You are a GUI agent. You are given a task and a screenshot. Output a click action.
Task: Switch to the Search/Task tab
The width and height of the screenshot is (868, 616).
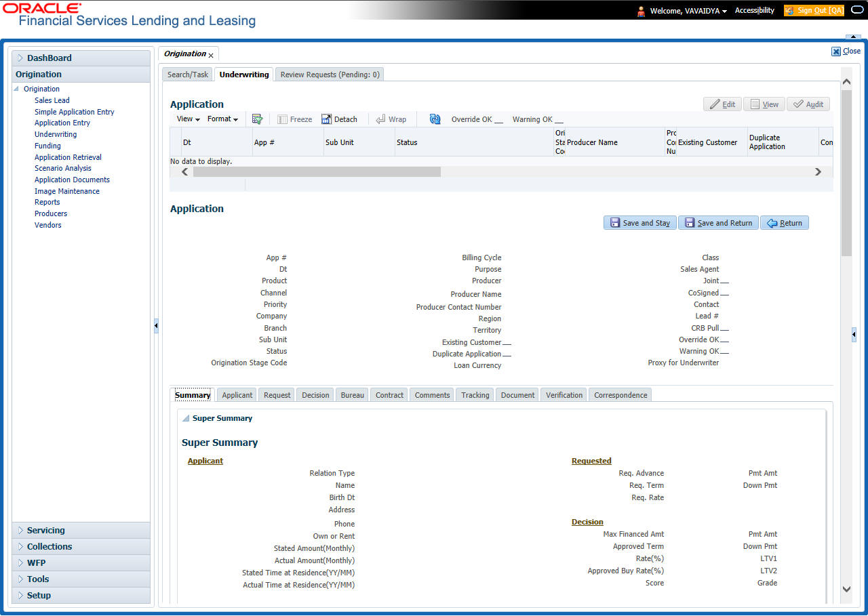(188, 75)
